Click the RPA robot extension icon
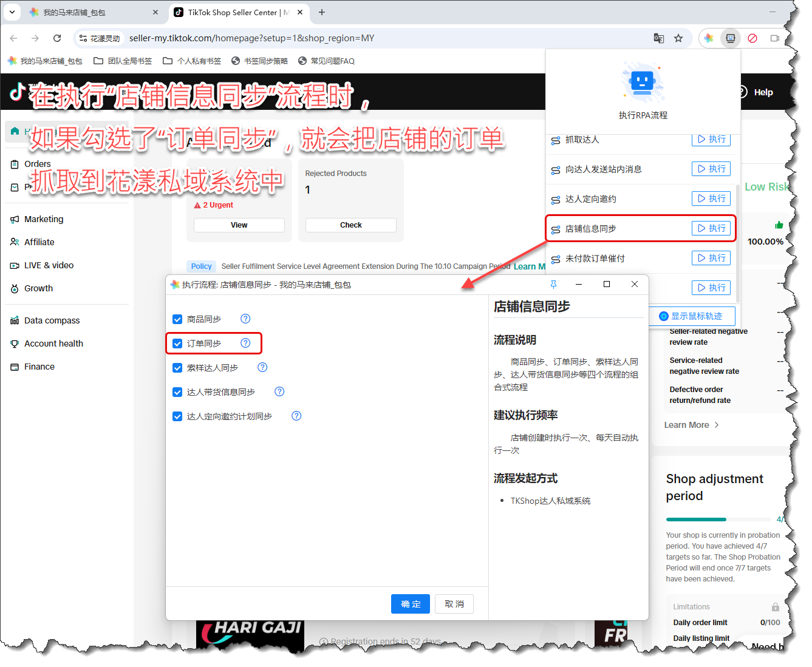 click(731, 38)
